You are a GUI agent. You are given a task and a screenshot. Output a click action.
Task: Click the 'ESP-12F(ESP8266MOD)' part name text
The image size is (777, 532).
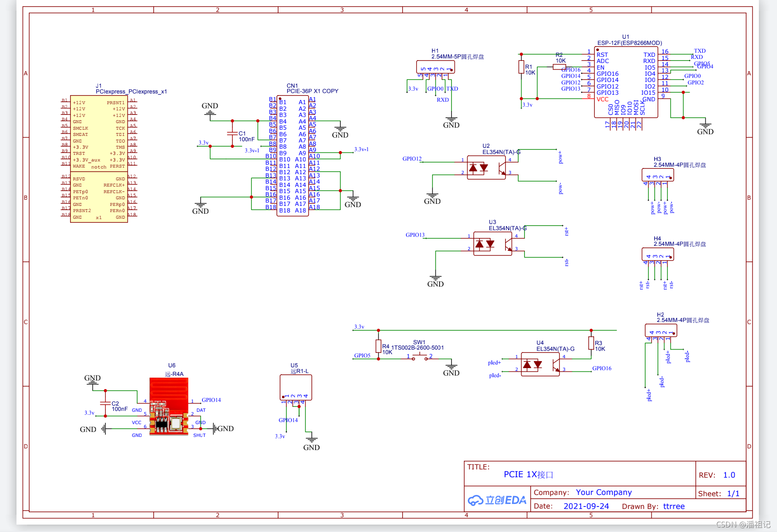click(x=630, y=43)
